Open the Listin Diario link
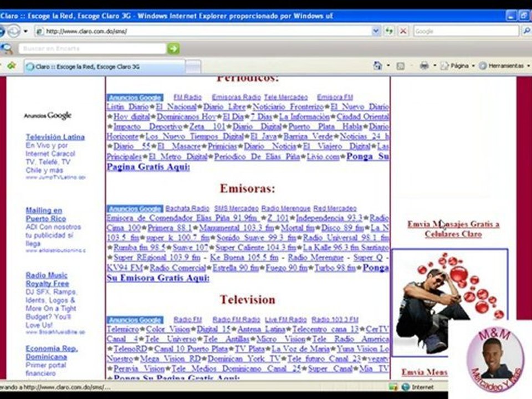Viewport: 532px width, 399px height. 127,107
